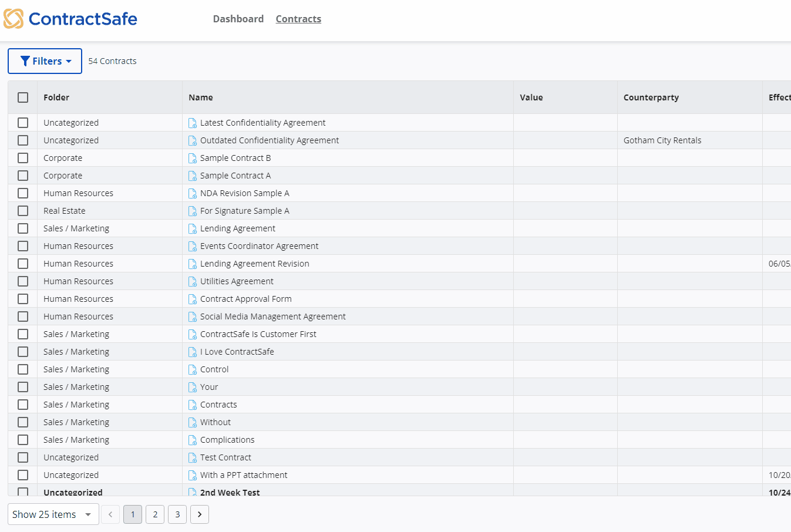Select checkbox for Events Coordinator Agreement row

(23, 246)
